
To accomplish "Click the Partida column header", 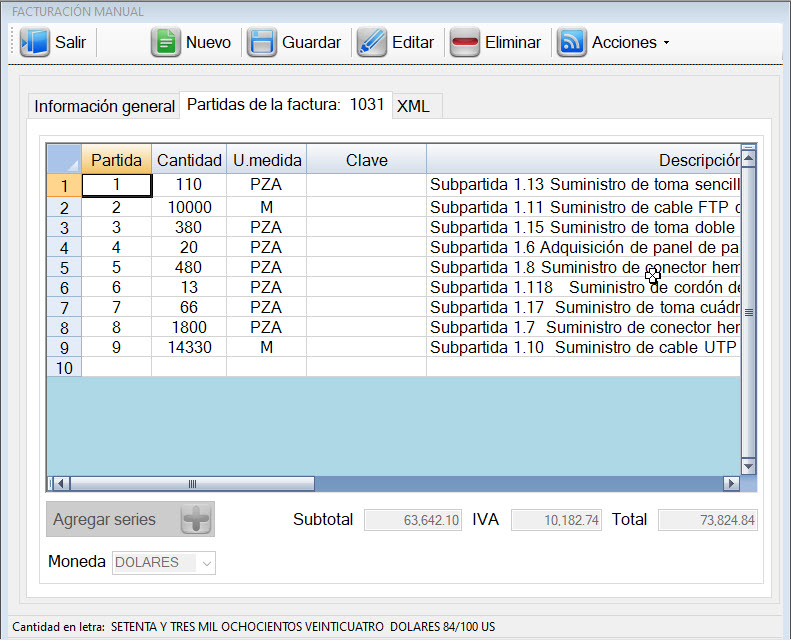I will click(x=117, y=160).
